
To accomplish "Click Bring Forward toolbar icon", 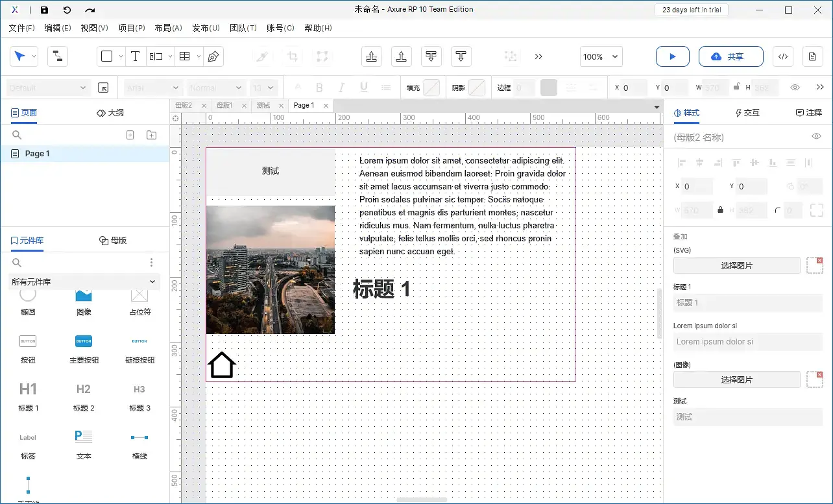I will point(401,56).
